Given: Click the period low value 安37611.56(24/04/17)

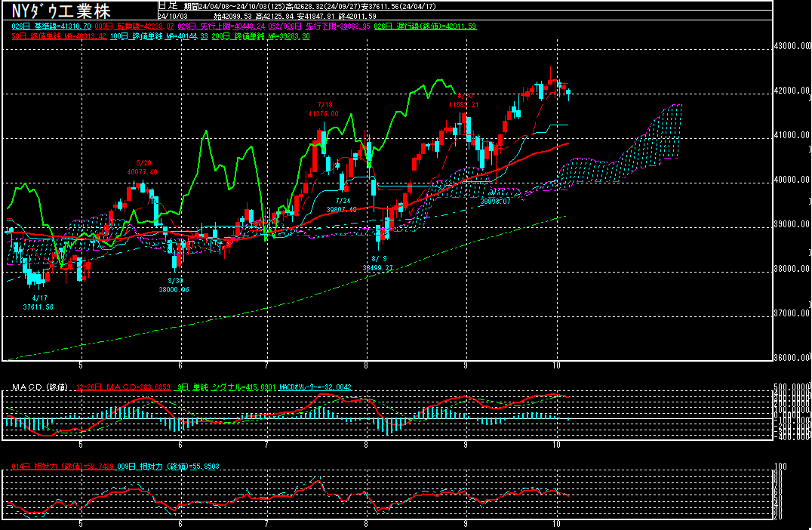Looking at the screenshot, I should click(399, 6).
